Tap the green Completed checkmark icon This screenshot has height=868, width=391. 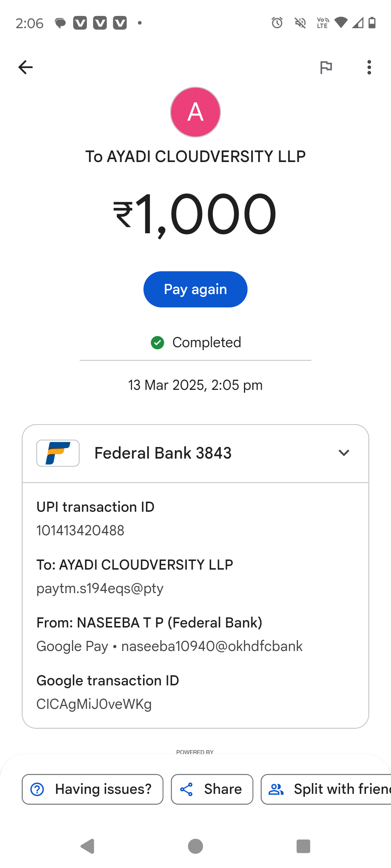157,342
